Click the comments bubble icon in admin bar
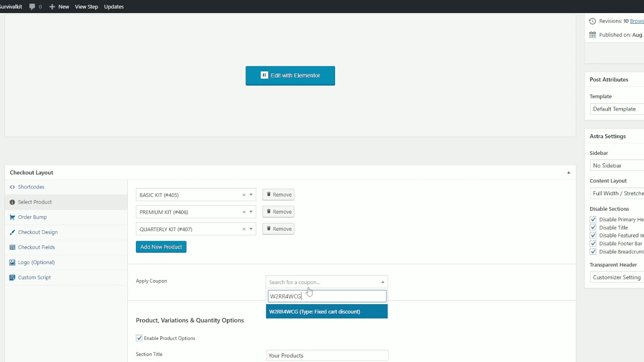The image size is (644, 362). (32, 7)
